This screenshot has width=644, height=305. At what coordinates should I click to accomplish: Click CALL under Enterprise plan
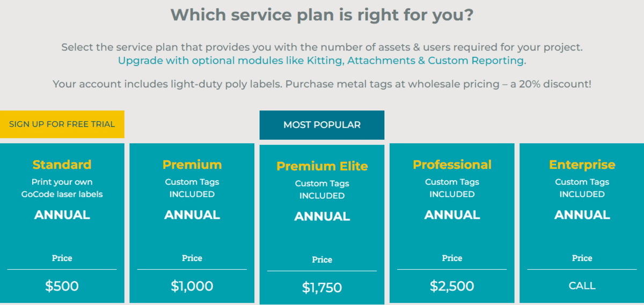point(582,286)
